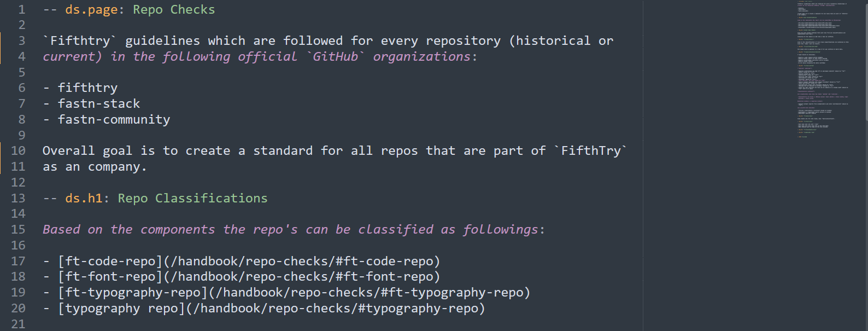The height and width of the screenshot is (331, 868).
Task: Click the empty line 16 in editor
Action: (x=339, y=245)
